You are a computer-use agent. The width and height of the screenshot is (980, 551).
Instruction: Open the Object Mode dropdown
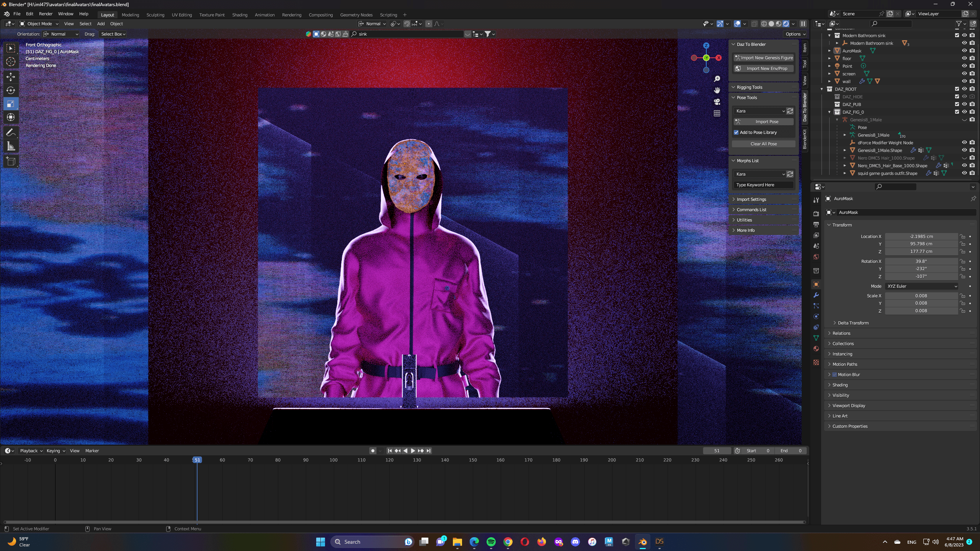(x=39, y=24)
